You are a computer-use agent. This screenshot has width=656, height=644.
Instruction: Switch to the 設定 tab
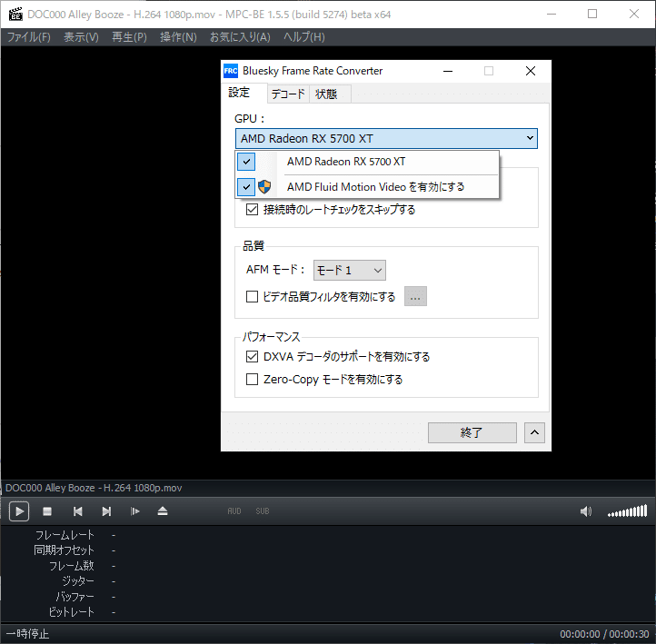(x=244, y=93)
